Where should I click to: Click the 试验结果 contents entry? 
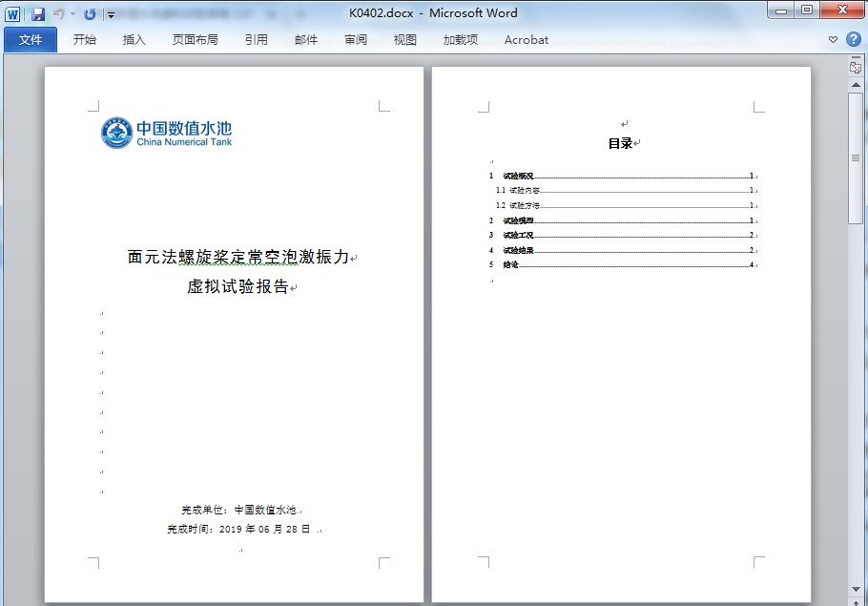pos(518,250)
